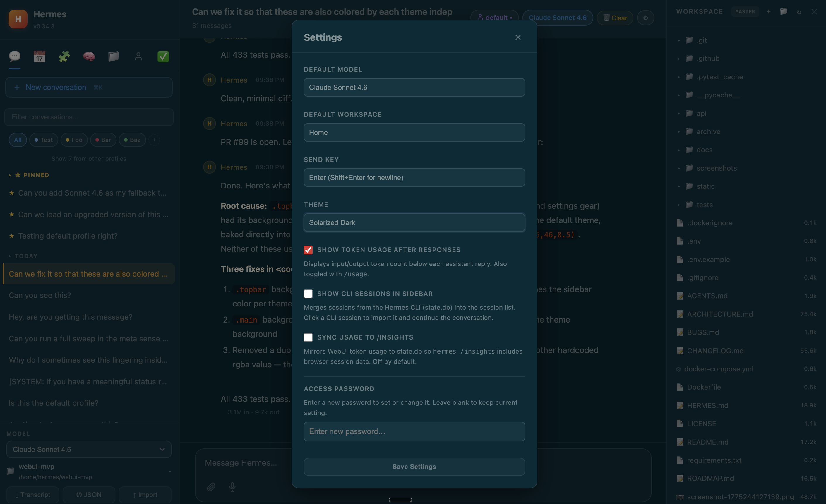Attach a file with the paperclip icon
Image resolution: width=826 pixels, height=504 pixels.
[x=211, y=487]
